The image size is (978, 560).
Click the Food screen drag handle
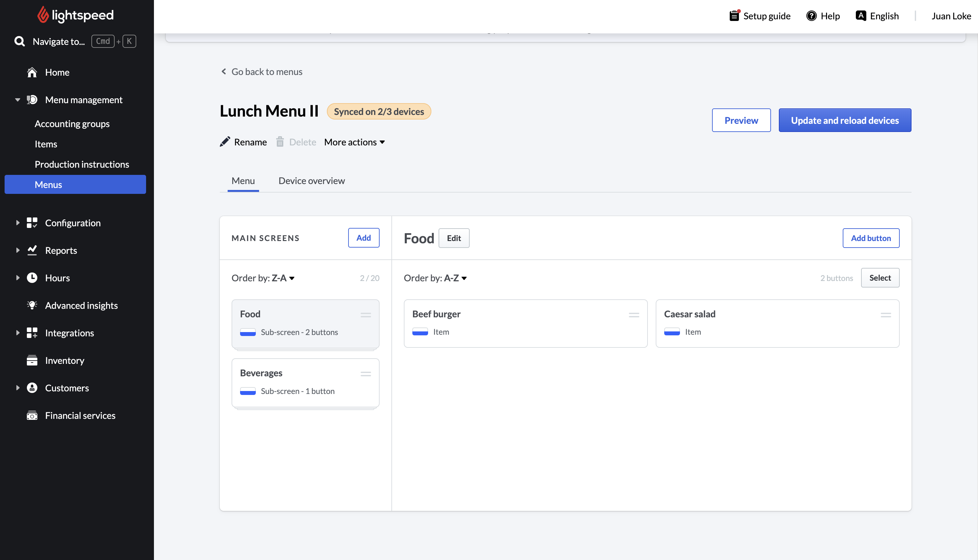tap(366, 315)
